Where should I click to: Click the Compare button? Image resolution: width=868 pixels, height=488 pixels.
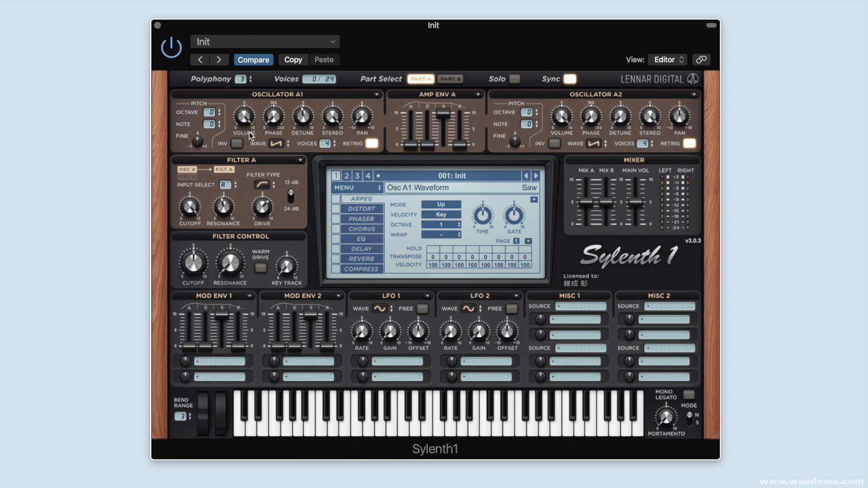point(254,60)
